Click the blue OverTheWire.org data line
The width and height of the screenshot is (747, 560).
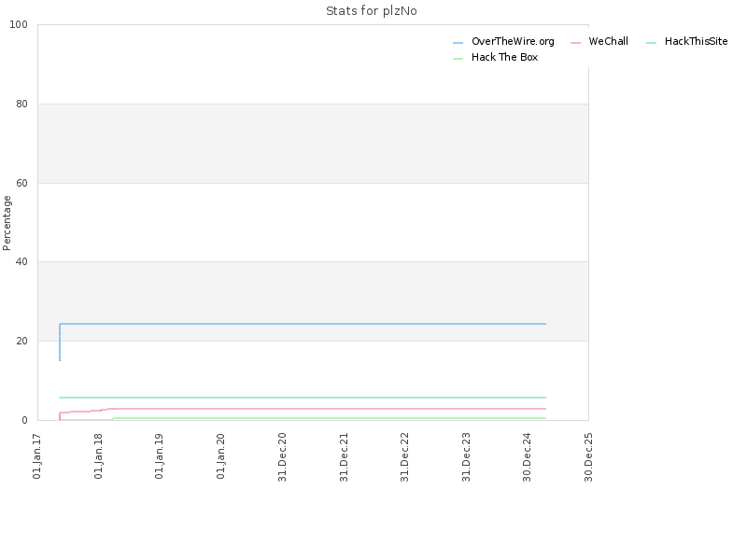coord(303,324)
